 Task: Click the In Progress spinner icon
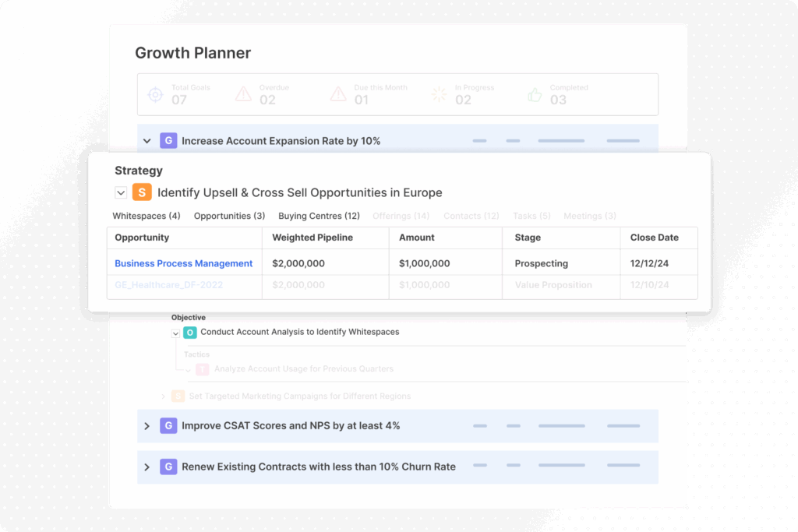click(x=439, y=94)
